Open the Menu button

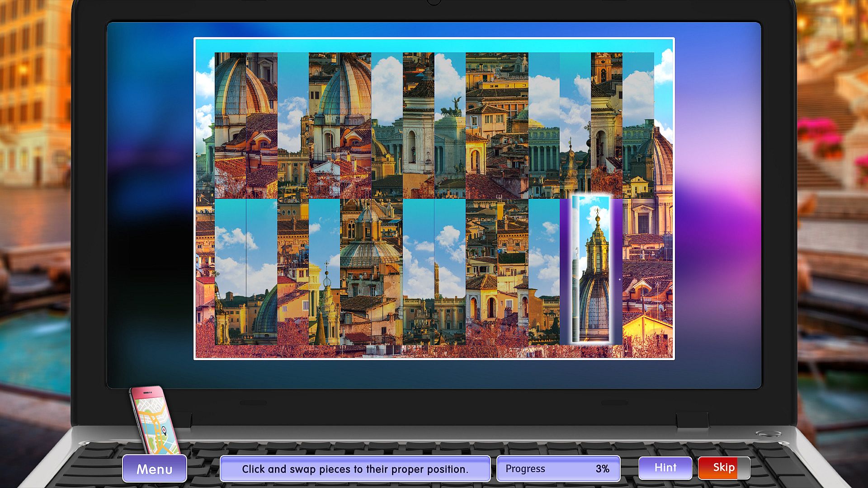(x=154, y=469)
